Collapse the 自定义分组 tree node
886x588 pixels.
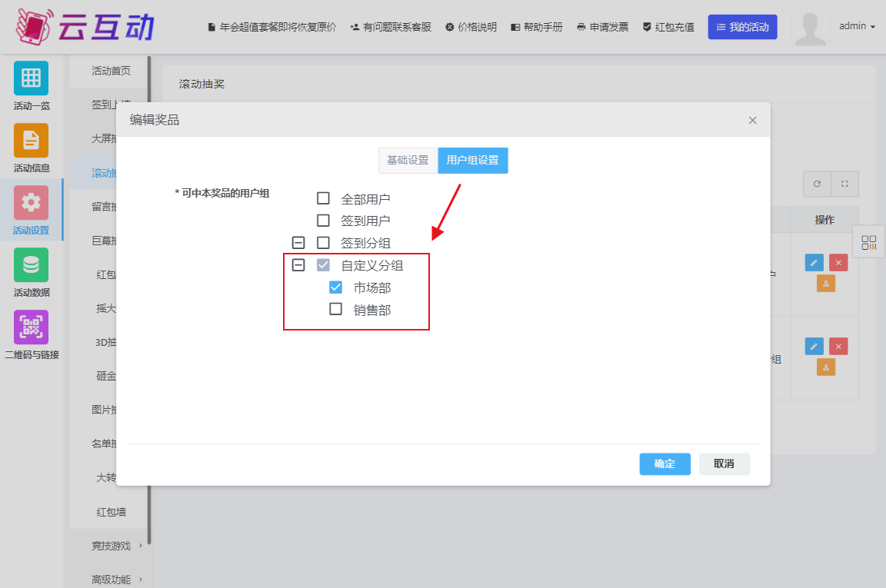pyautogui.click(x=298, y=264)
